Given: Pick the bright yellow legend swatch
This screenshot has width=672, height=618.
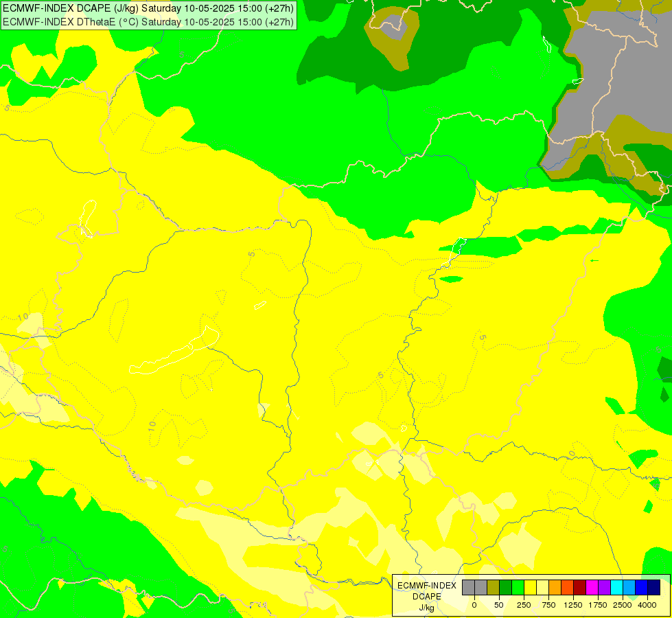Looking at the screenshot, I should (x=530, y=587).
